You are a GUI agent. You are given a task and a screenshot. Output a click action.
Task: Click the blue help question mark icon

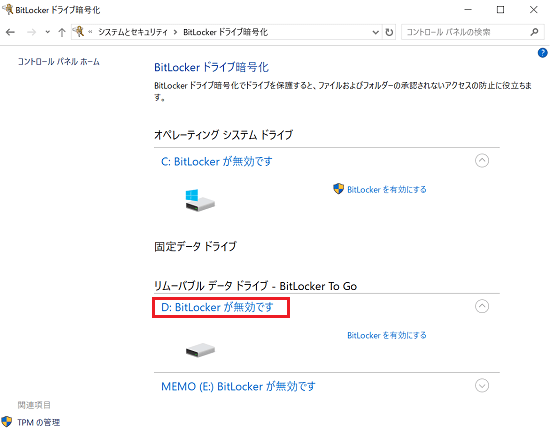point(542,53)
